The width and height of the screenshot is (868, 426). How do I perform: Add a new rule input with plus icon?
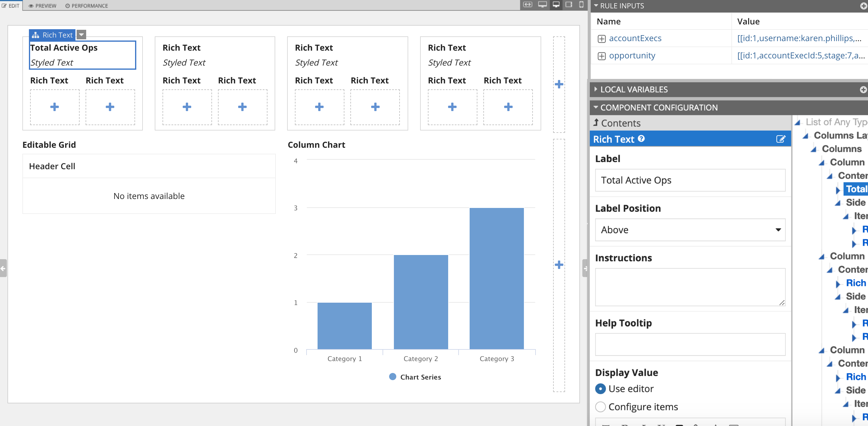click(x=864, y=6)
